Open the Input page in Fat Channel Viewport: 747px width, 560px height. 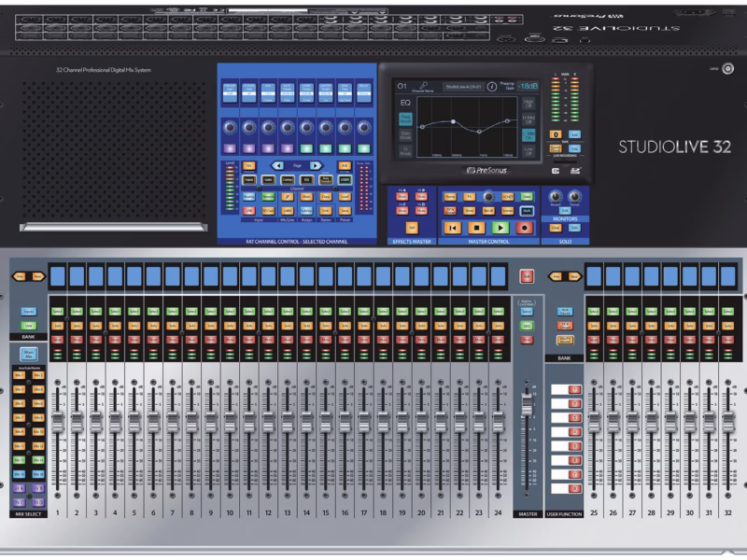[x=249, y=179]
